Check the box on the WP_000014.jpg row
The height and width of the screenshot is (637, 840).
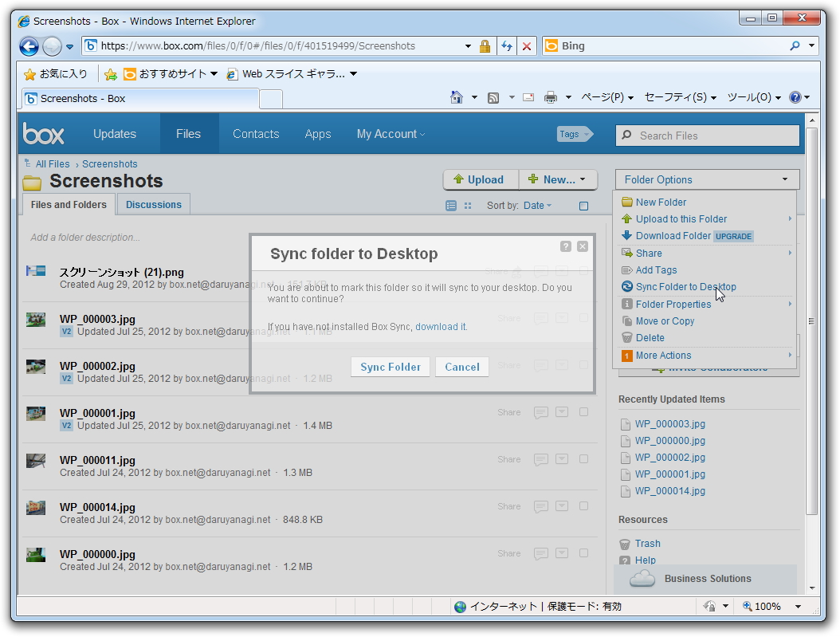click(x=583, y=506)
